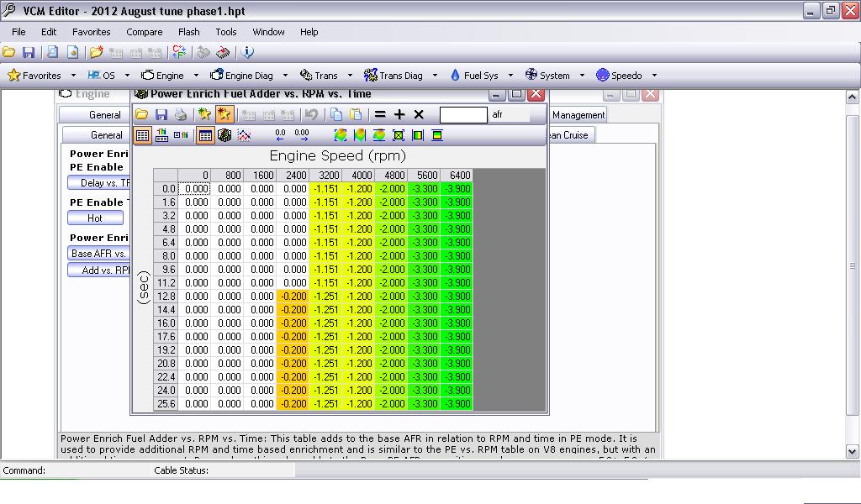Image resolution: width=861 pixels, height=504 pixels.
Task: Apply the multiply-by-value operation
Action: [x=419, y=114]
